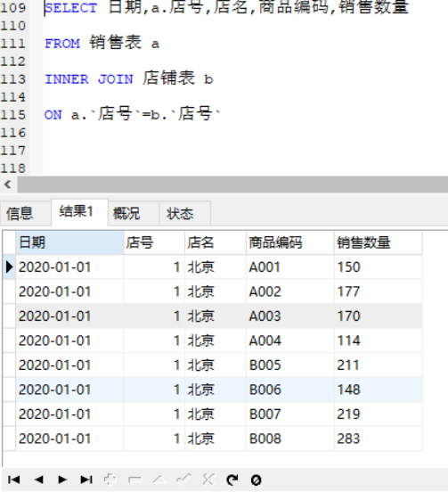Select cell A003 in 商品编码
This screenshot has width=448, height=492.
coord(290,316)
